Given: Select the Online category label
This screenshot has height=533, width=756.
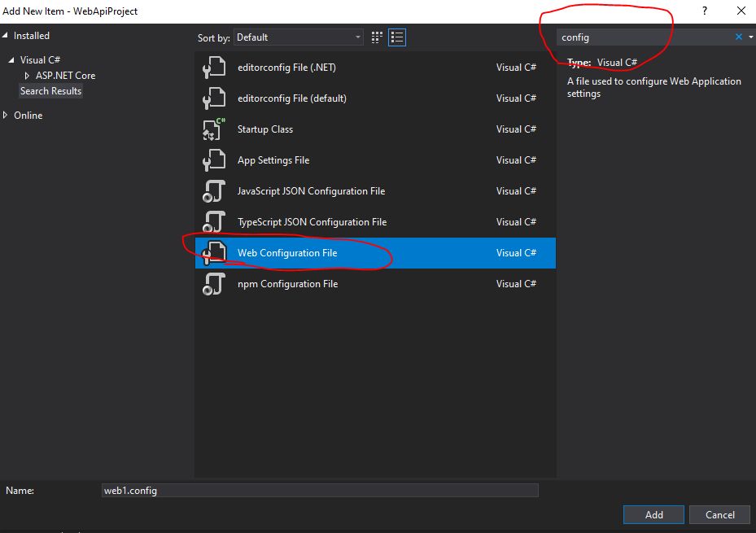Looking at the screenshot, I should tap(28, 116).
